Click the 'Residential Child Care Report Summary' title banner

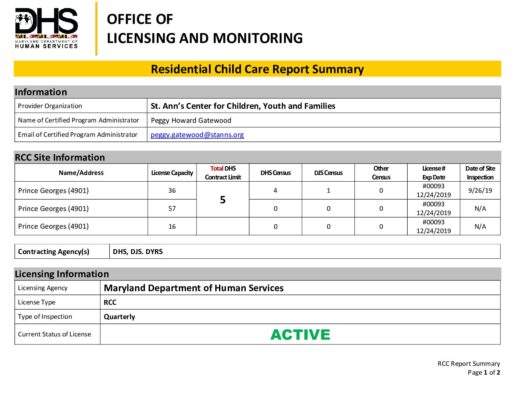tap(257, 69)
